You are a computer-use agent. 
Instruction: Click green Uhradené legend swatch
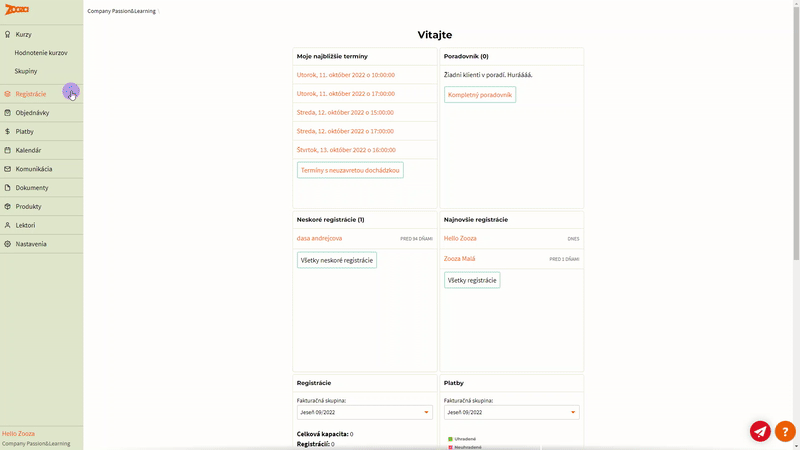tap(451, 439)
